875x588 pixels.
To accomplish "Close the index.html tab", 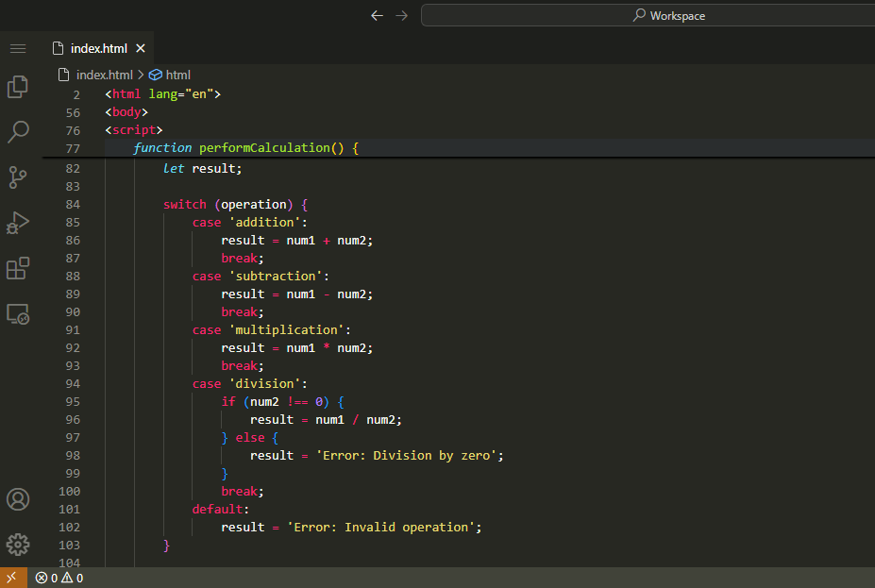I will (141, 48).
